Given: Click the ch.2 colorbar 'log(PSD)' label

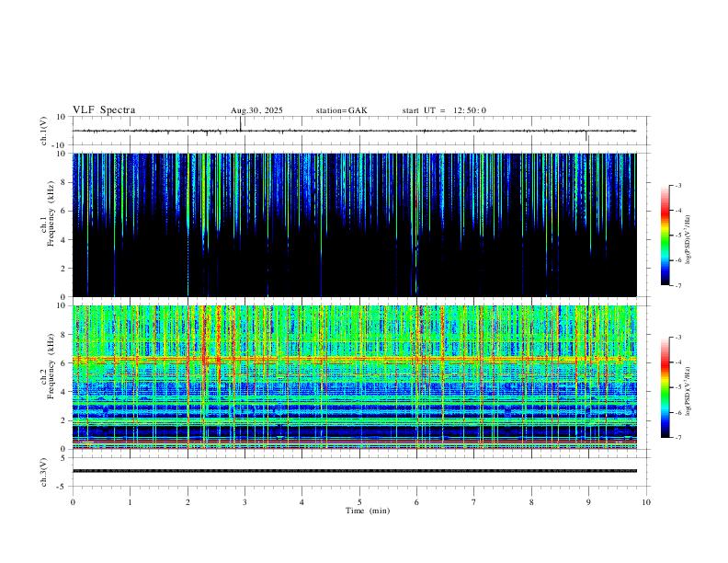Looking at the screenshot, I should pyautogui.click(x=688, y=391).
